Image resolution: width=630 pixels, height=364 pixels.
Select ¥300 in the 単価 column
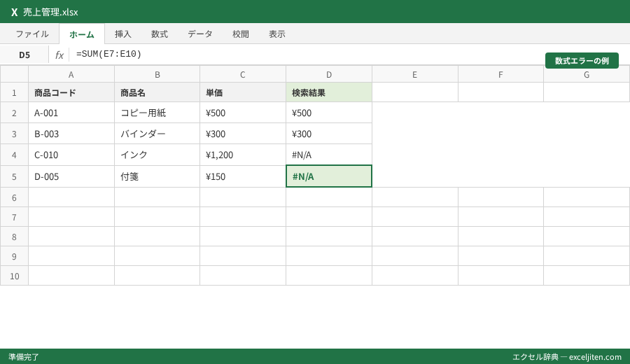click(243, 134)
